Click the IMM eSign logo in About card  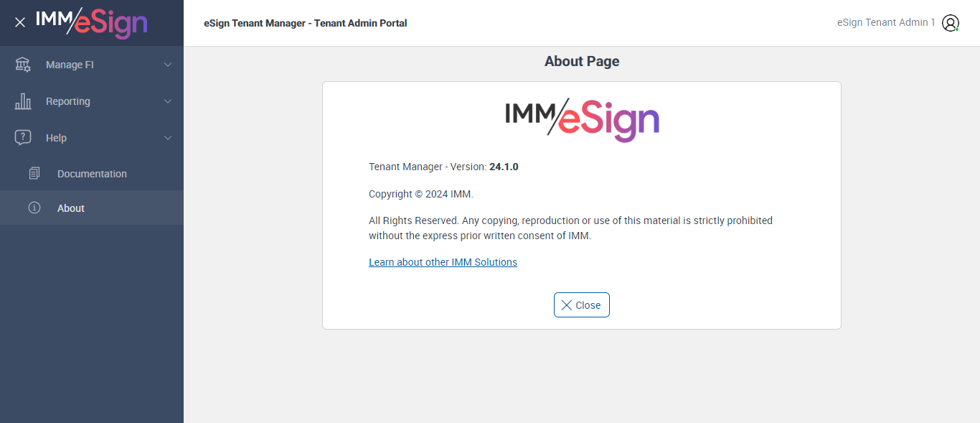click(582, 120)
